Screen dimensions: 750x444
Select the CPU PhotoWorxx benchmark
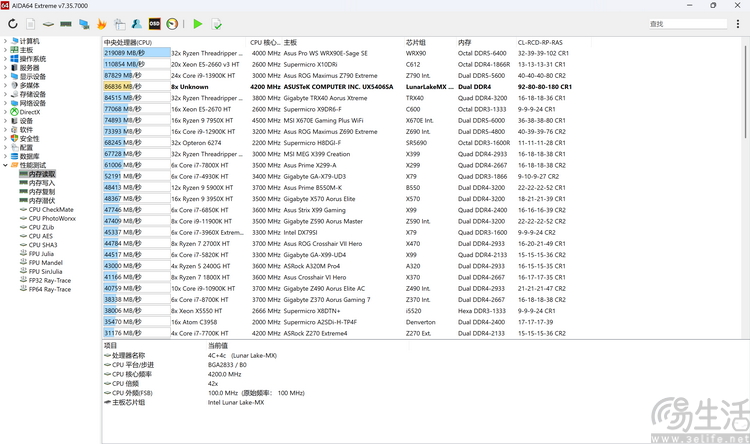pyautogui.click(x=52, y=218)
